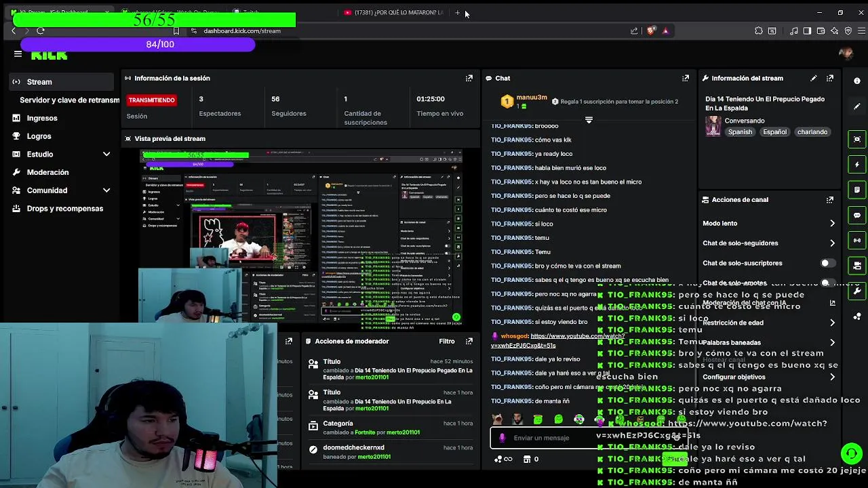Go back using browser back arrow
Image resolution: width=868 pixels, height=488 pixels.
(x=13, y=30)
